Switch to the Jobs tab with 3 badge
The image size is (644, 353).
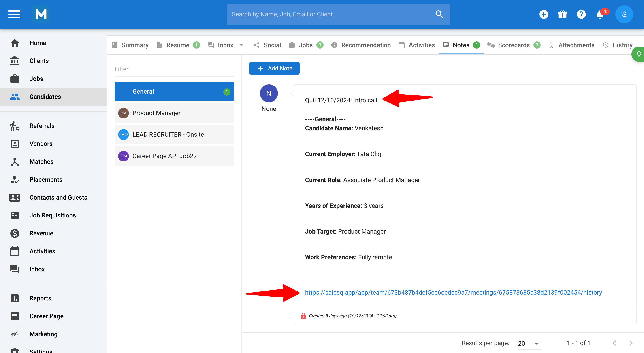click(306, 45)
